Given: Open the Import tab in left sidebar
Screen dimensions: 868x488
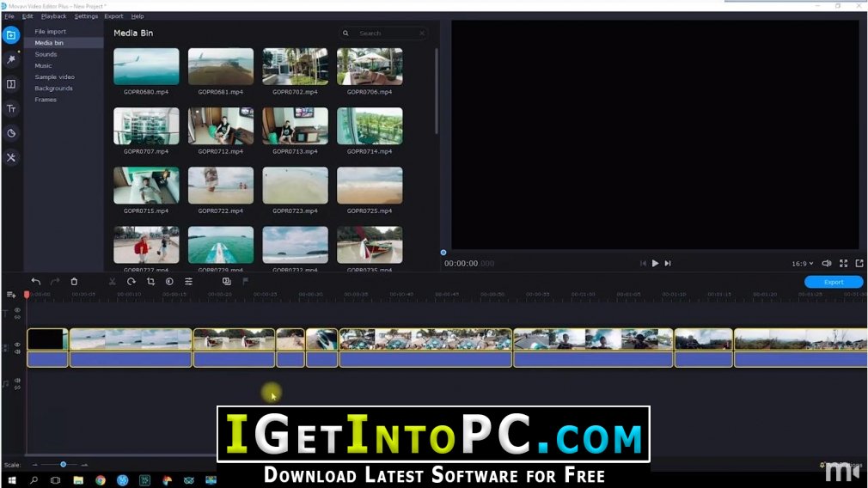Looking at the screenshot, I should (11, 35).
